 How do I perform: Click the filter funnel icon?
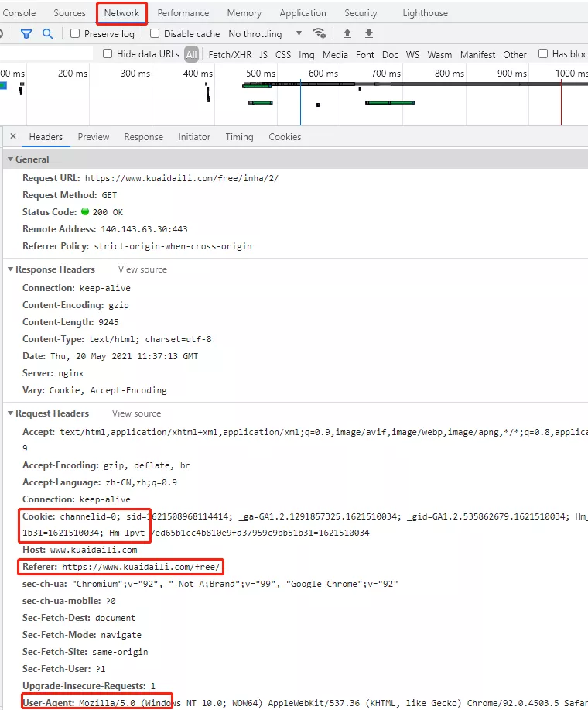[x=26, y=34]
